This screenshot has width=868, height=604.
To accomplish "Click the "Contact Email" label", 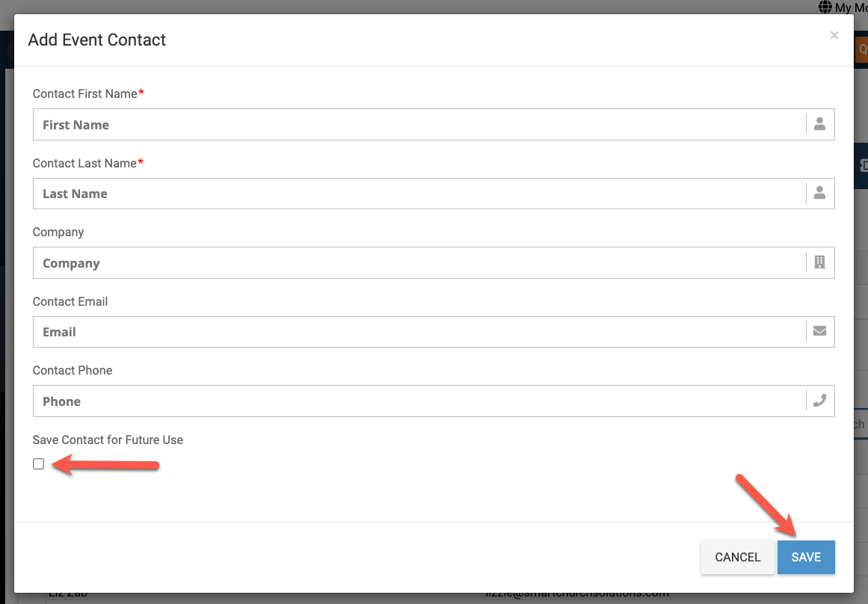I will click(x=70, y=302).
